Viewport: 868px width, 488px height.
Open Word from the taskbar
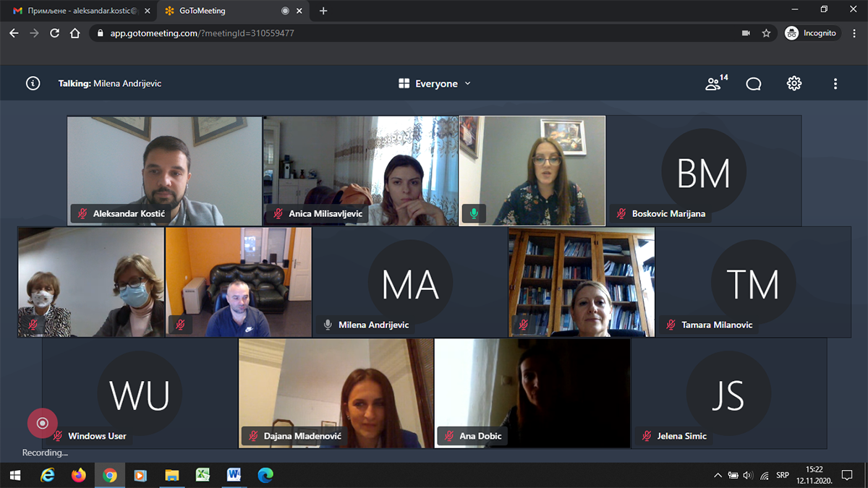(234, 475)
